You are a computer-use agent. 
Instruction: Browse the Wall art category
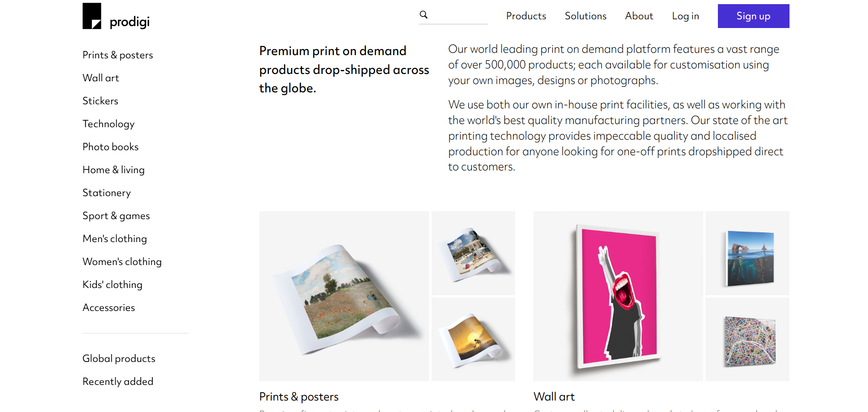101,78
